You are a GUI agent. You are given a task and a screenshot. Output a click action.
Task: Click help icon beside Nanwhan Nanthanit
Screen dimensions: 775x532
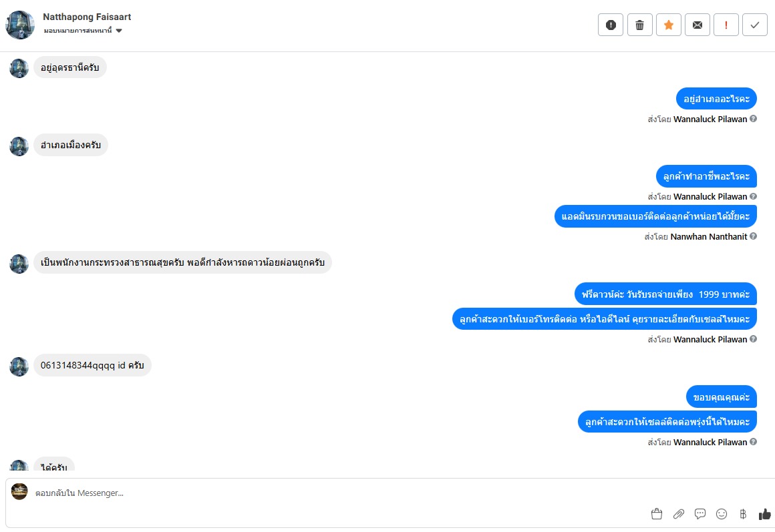click(x=754, y=236)
